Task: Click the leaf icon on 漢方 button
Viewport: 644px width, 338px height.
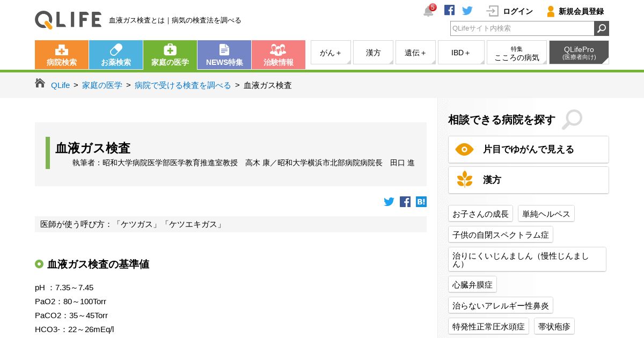Action: pyautogui.click(x=465, y=180)
